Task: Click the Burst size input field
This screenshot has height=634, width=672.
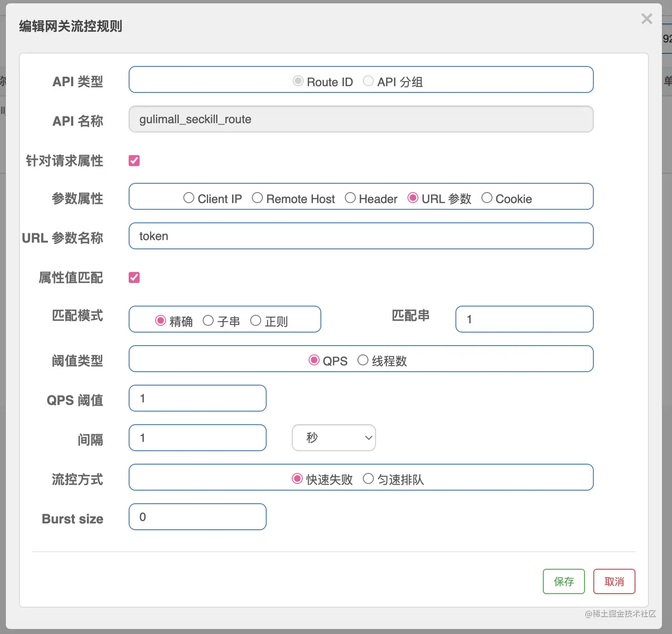Action: 197,517
